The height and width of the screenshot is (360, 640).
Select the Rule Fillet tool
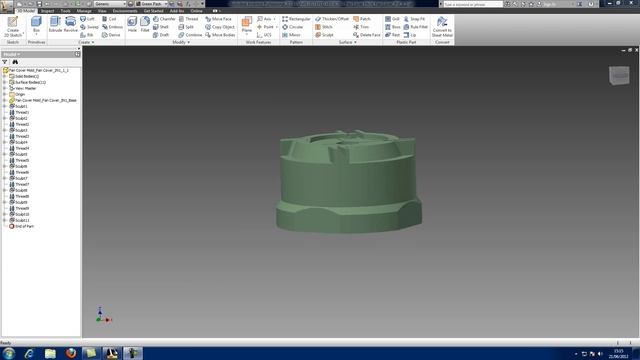coord(416,27)
